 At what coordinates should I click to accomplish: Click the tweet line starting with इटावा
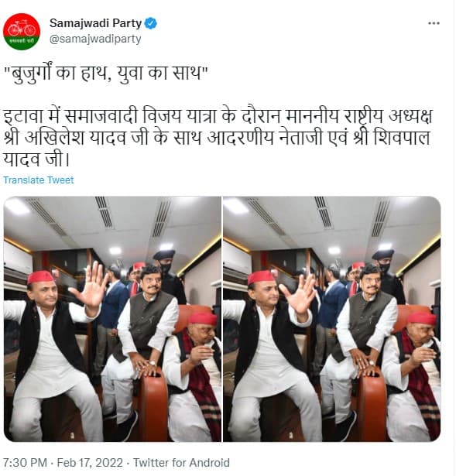coord(218,116)
